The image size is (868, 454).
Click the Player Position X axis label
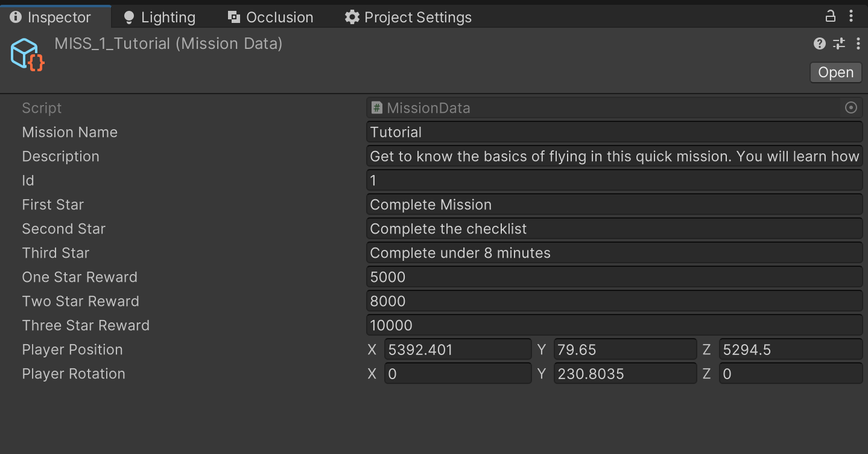[372, 350]
